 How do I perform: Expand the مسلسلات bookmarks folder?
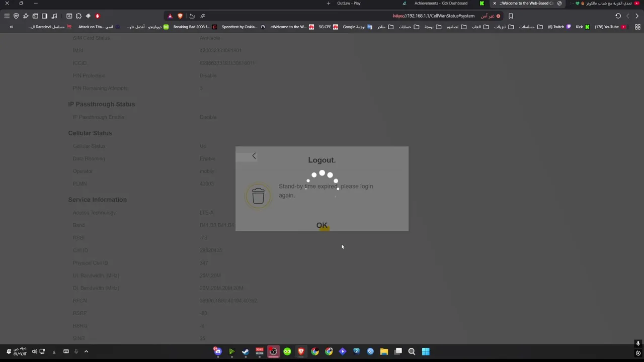click(530, 27)
